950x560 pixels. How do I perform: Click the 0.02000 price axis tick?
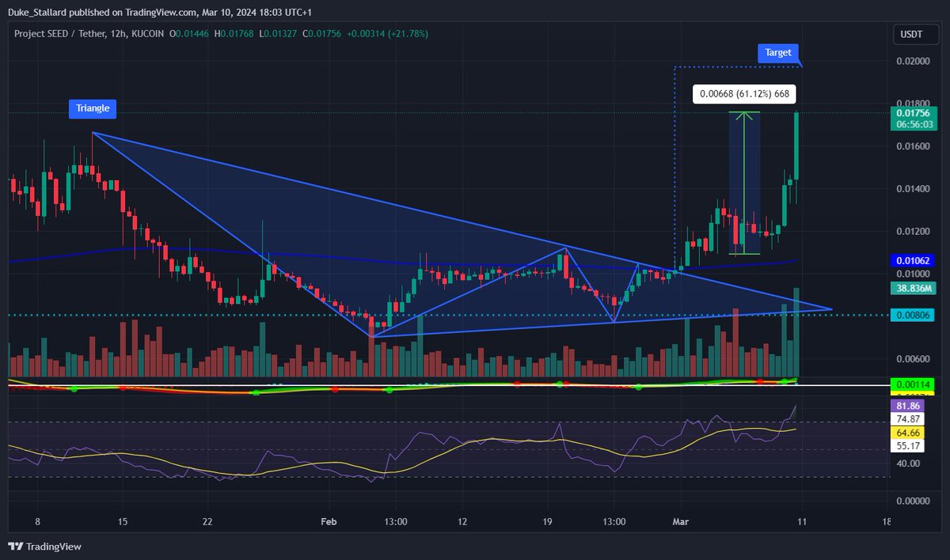tap(914, 61)
